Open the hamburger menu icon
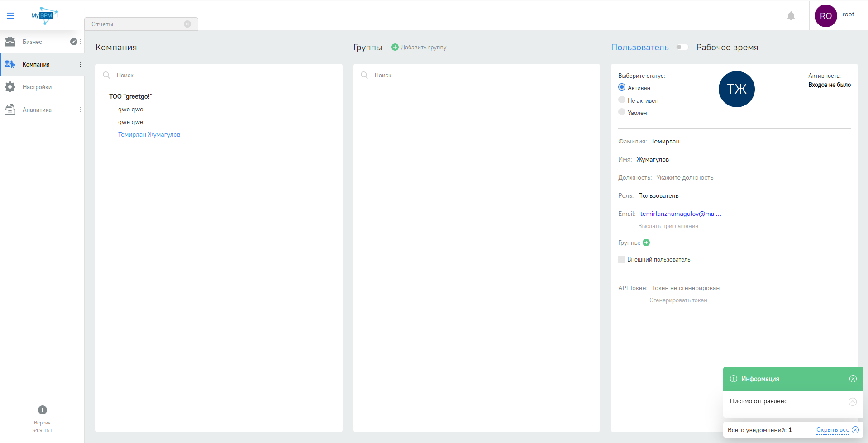The width and height of the screenshot is (868, 443). tap(10, 16)
